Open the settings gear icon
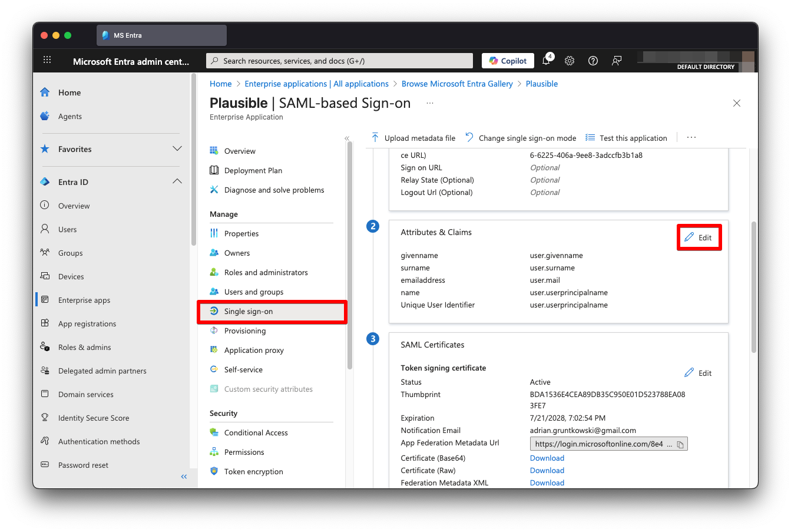 coord(570,61)
